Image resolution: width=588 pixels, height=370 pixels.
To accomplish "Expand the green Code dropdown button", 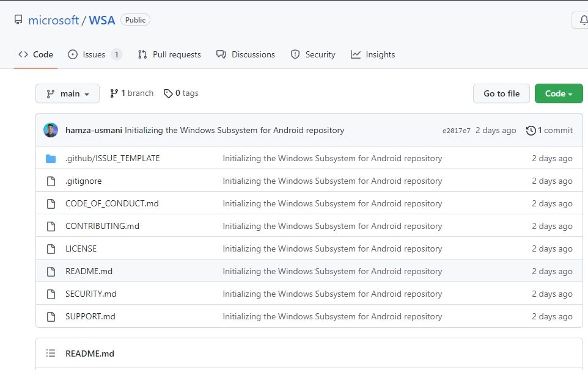I will pyautogui.click(x=559, y=93).
